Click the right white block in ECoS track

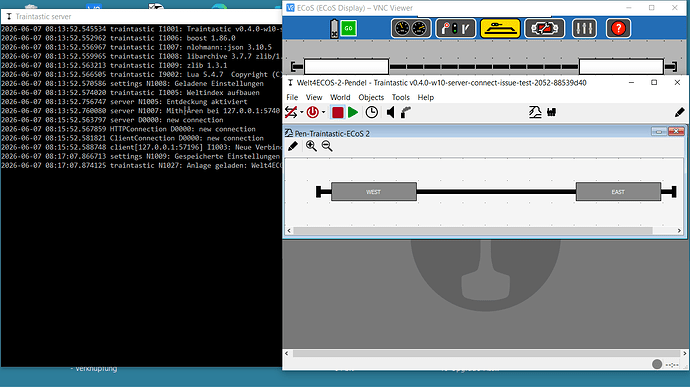[621, 67]
